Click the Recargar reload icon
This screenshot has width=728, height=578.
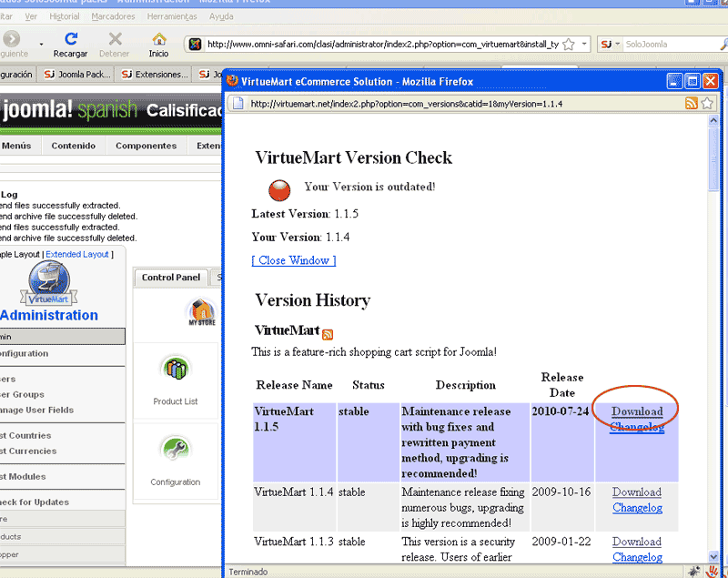point(71,38)
